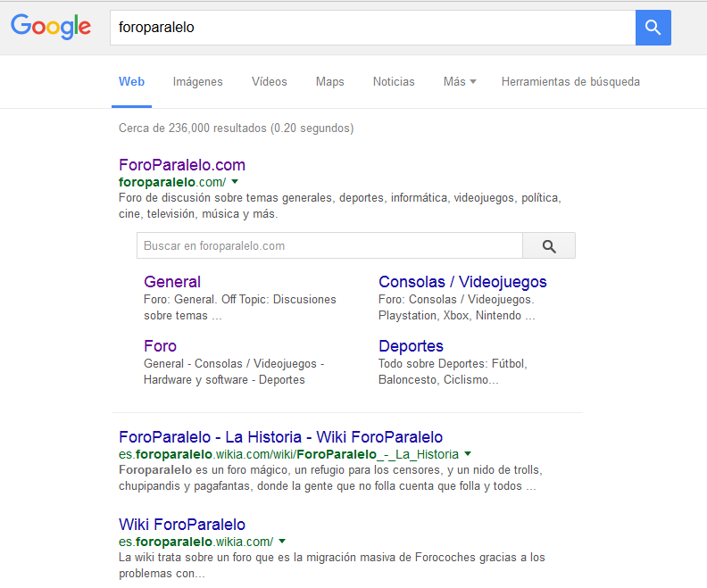Open the Maps tab

(330, 82)
